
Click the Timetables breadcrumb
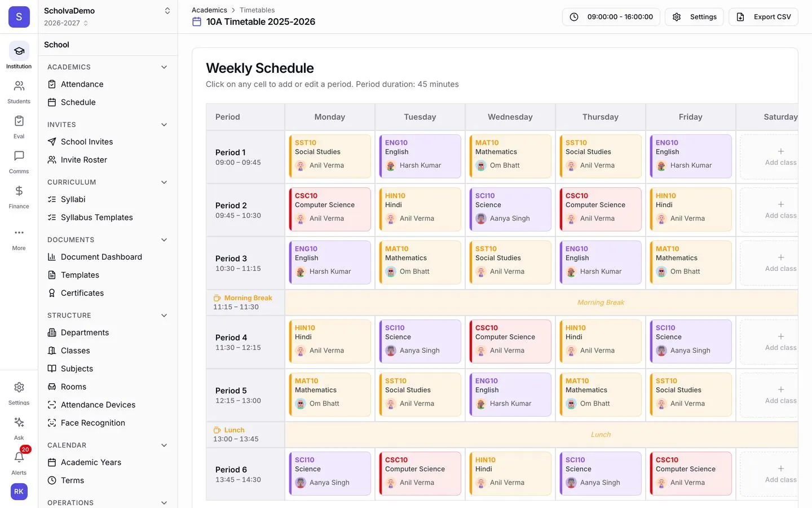(x=257, y=10)
